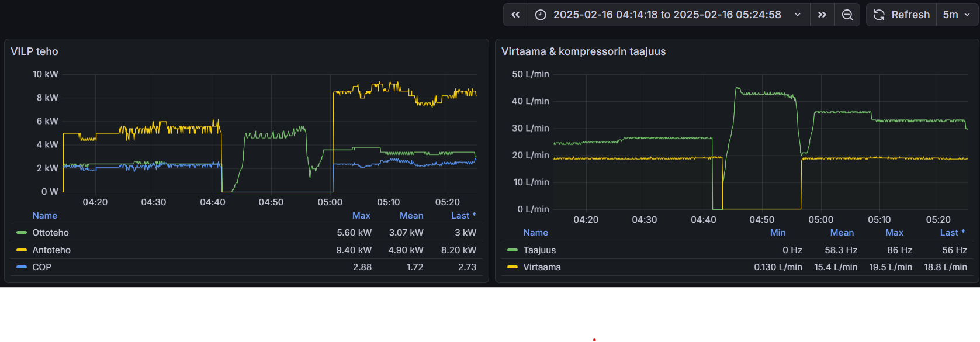Click the zoom out magnifier icon
The image size is (980, 342).
click(x=847, y=15)
